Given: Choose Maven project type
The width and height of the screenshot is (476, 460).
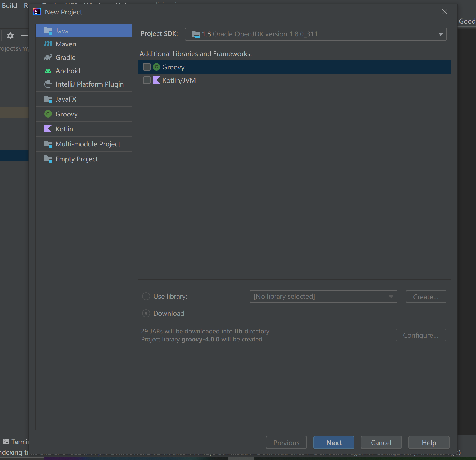Looking at the screenshot, I should (84, 44).
